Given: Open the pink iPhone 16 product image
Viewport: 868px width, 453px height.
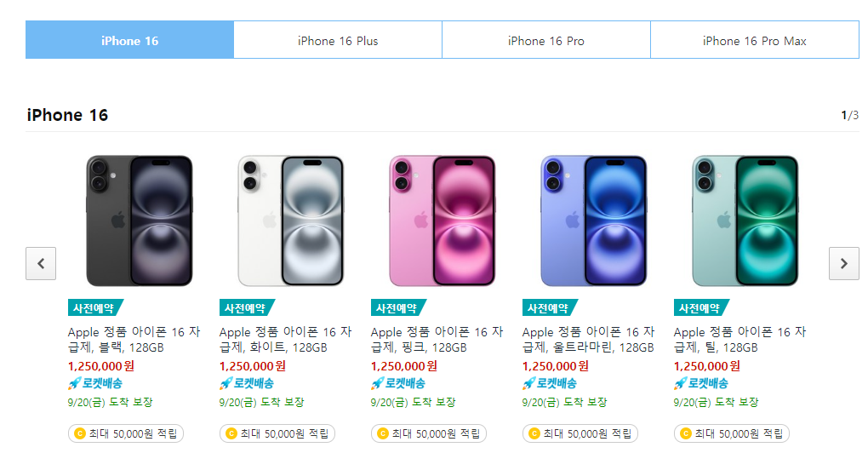Looking at the screenshot, I should coord(442,221).
